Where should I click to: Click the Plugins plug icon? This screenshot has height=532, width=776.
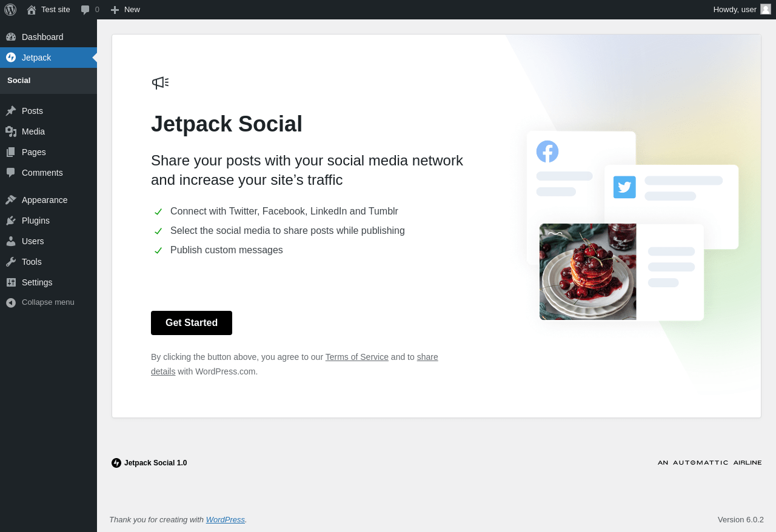pyautogui.click(x=11, y=221)
